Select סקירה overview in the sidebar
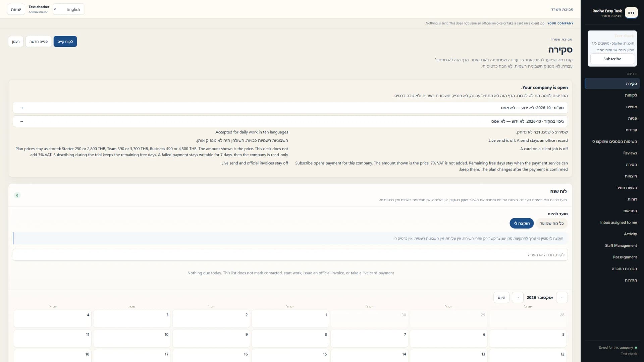Screen dimensions: 644x362 (612, 84)
